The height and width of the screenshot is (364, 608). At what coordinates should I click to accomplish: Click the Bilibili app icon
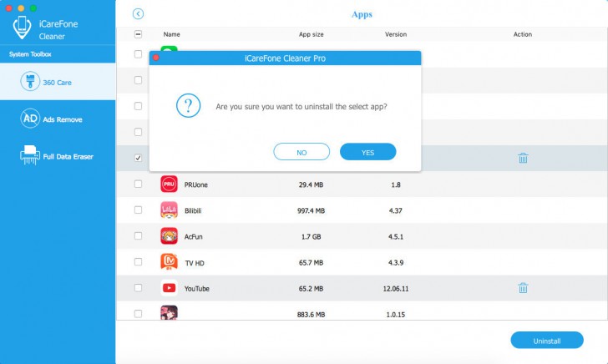click(x=169, y=210)
